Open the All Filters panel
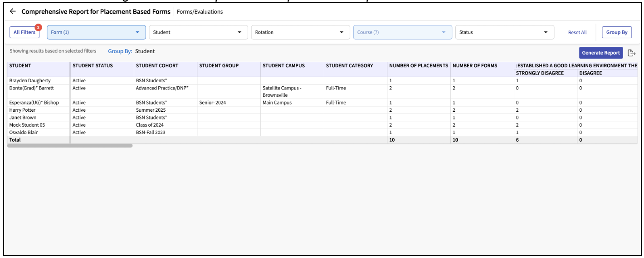Screen dimensions: 644x258 pos(24,33)
